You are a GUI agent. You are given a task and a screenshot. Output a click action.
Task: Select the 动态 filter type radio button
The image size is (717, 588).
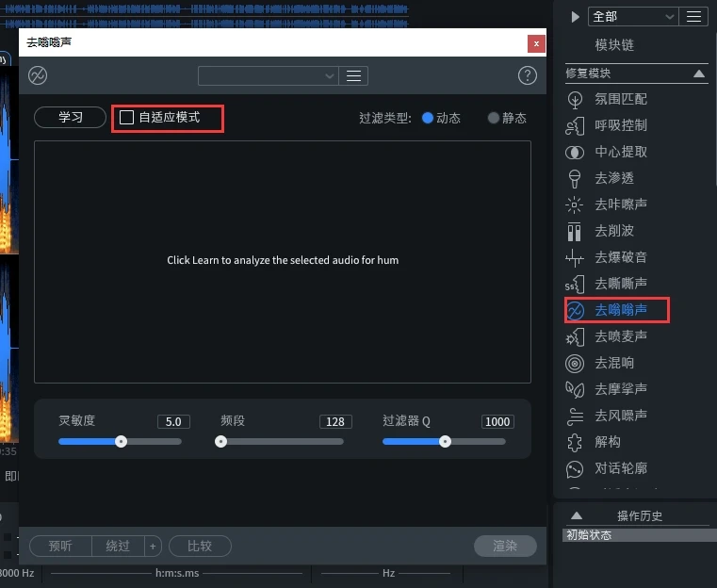[428, 118]
